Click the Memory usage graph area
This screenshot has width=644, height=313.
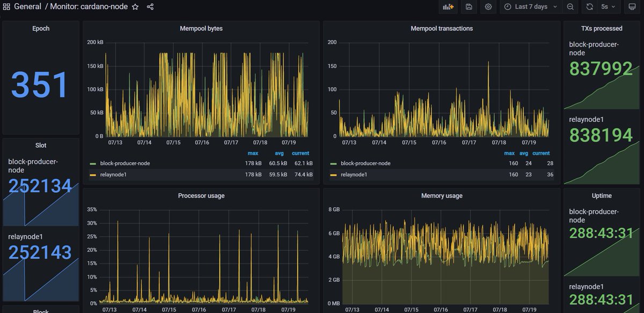(x=445, y=257)
